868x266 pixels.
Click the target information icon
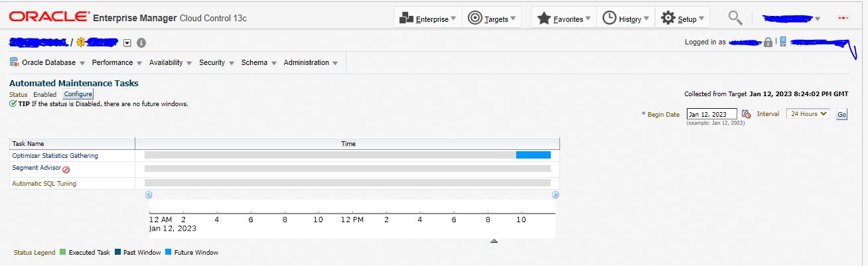141,42
